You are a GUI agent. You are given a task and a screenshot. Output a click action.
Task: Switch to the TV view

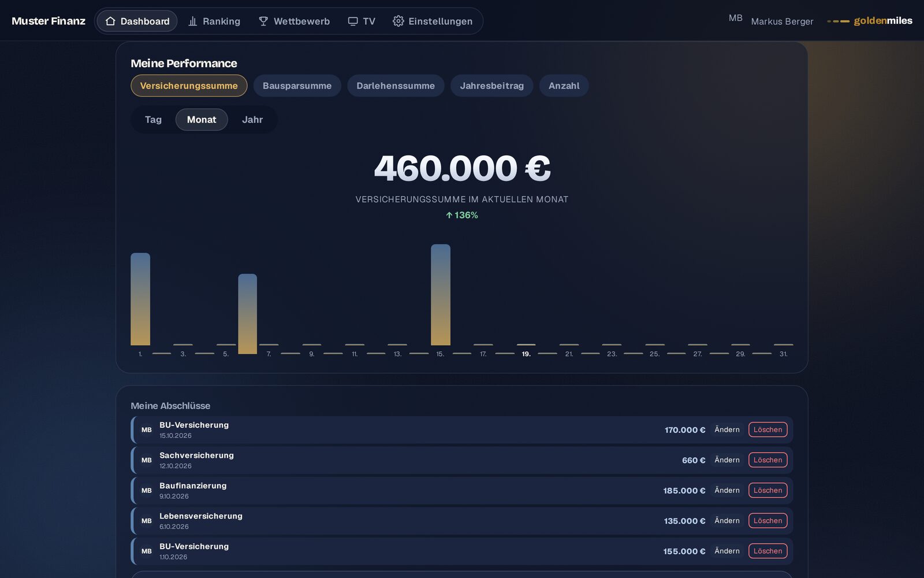tap(362, 21)
